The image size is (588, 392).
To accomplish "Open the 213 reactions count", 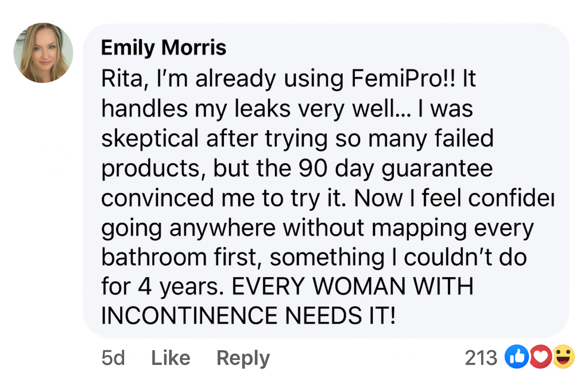I will pos(481,358).
